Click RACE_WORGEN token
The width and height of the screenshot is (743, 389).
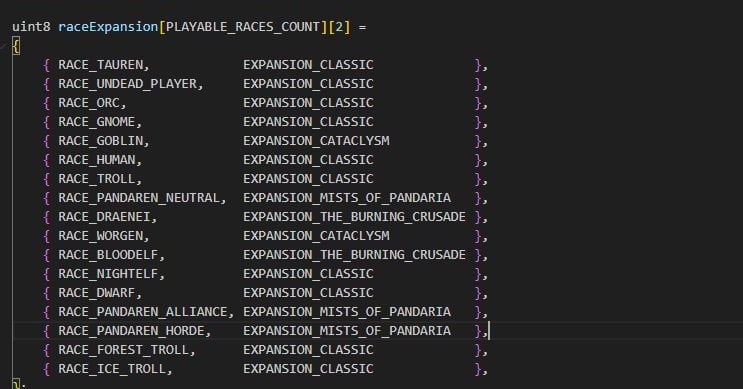(100, 235)
